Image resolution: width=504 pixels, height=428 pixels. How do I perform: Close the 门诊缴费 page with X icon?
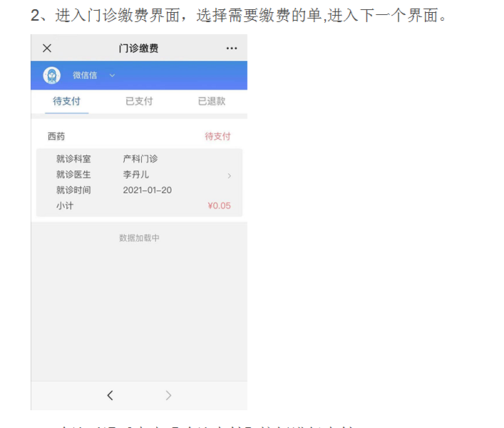click(47, 48)
